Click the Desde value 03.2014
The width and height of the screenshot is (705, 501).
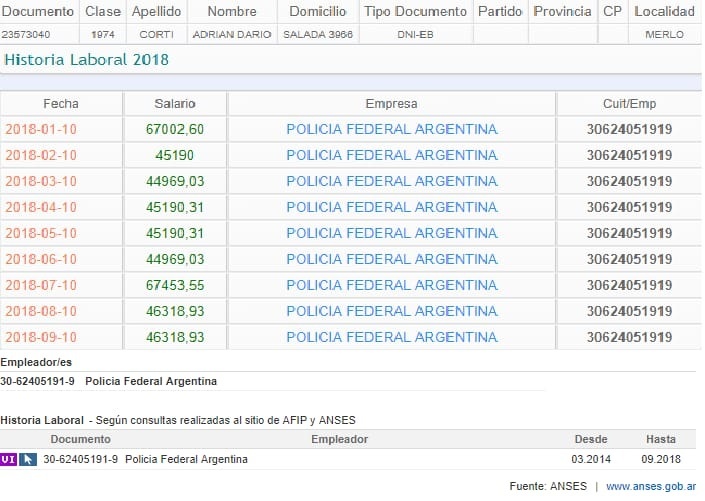591,459
